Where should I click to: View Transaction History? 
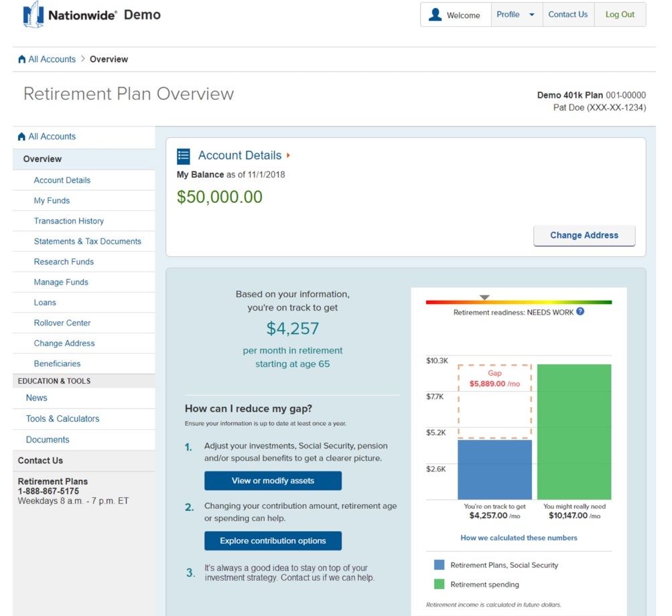(x=69, y=221)
